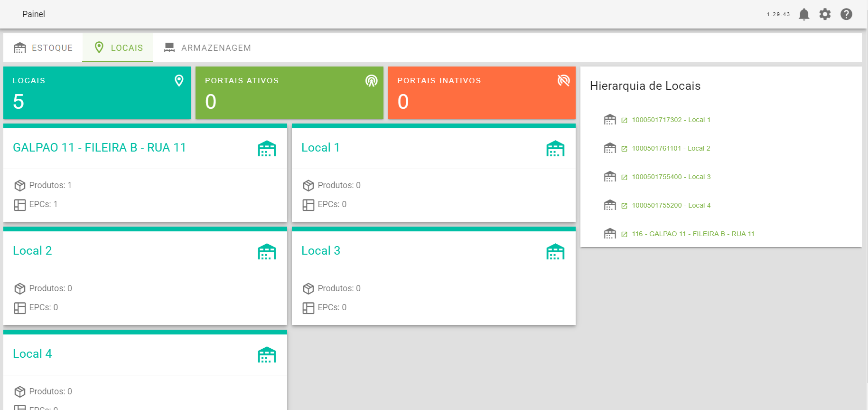Click the EPC grid icon in Local 2 card
This screenshot has height=410, width=868.
[x=20, y=308]
